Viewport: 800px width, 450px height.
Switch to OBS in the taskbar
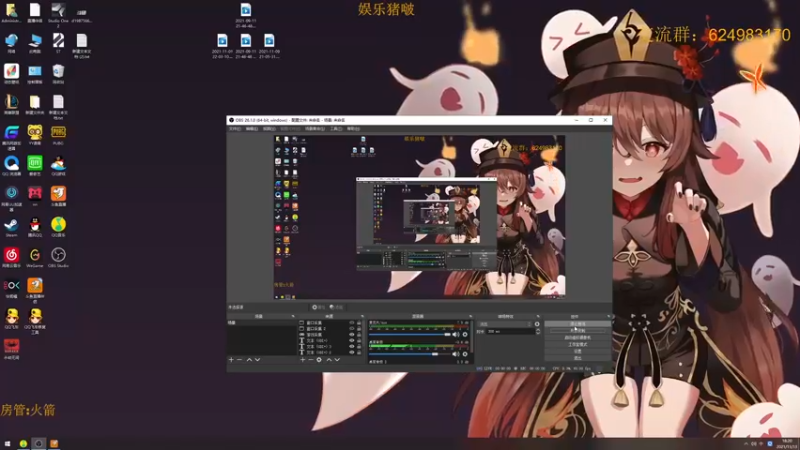(x=38, y=444)
